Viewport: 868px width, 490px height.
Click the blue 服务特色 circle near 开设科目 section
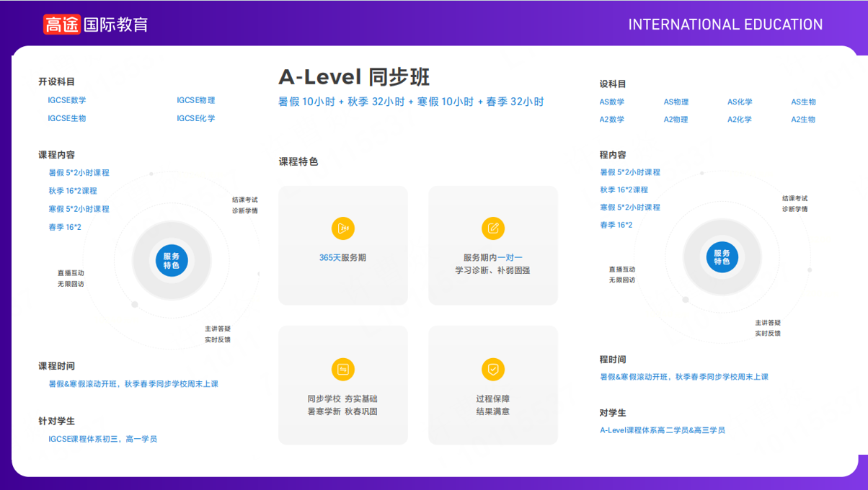172,260
